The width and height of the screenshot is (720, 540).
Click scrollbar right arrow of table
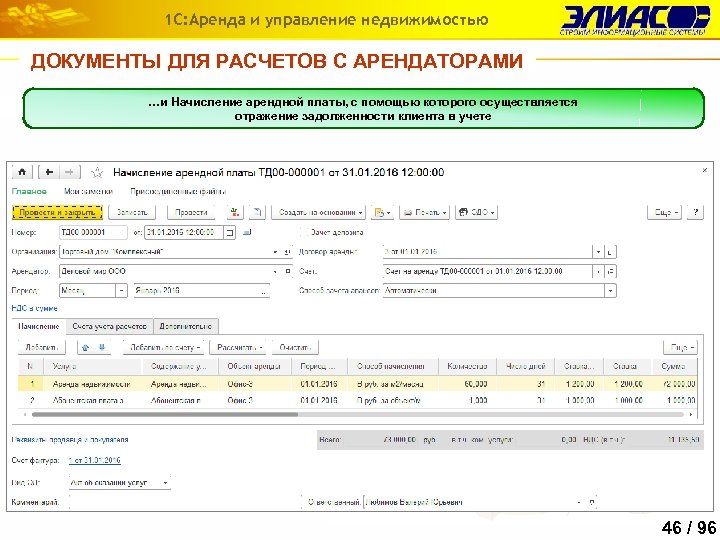691,414
